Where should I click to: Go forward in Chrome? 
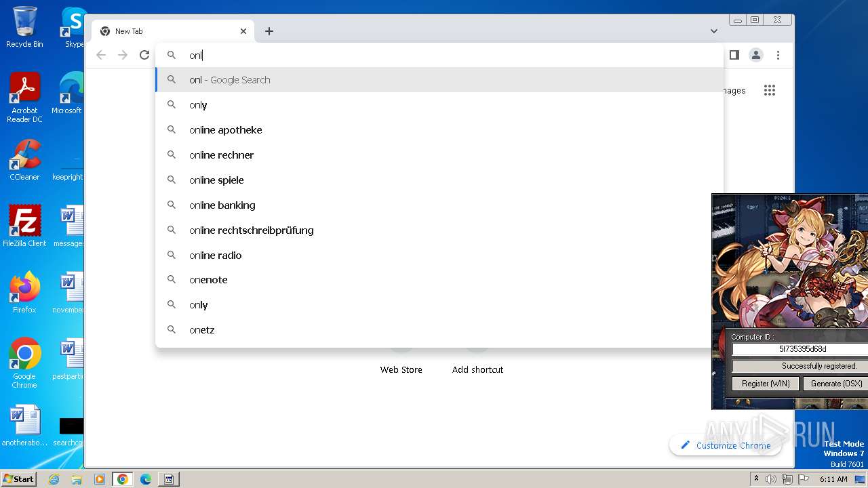[x=123, y=55]
